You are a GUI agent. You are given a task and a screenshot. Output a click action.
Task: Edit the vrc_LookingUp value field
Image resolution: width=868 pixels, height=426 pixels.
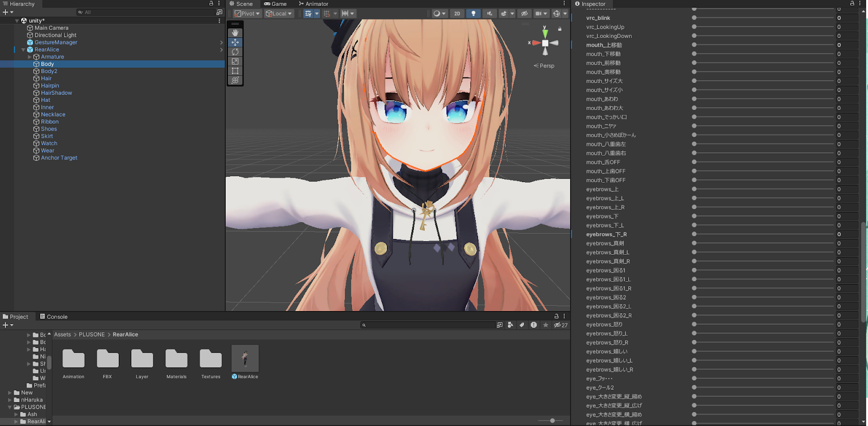pyautogui.click(x=847, y=27)
